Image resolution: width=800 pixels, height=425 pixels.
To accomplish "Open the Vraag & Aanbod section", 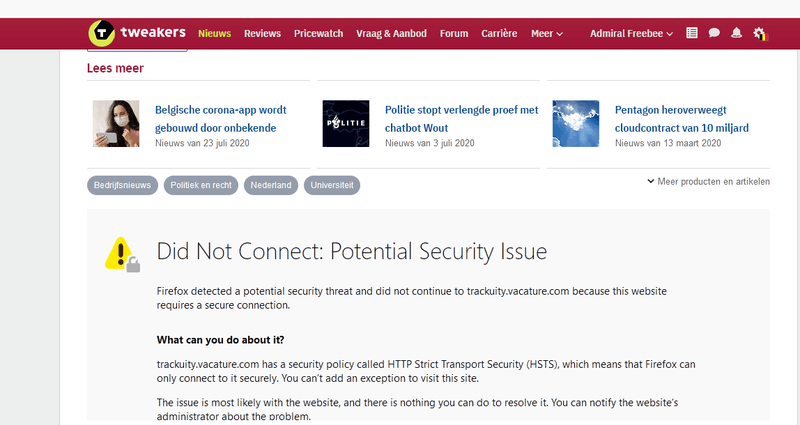I will (x=391, y=34).
